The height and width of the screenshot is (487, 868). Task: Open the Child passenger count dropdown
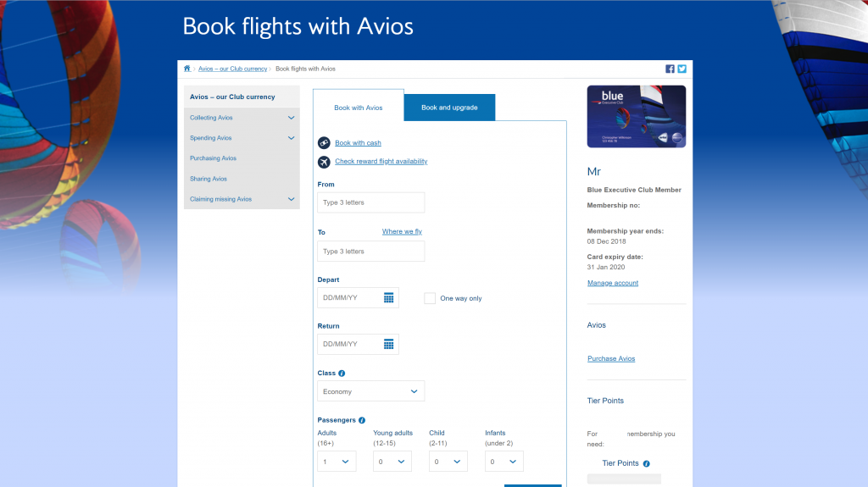448,462
